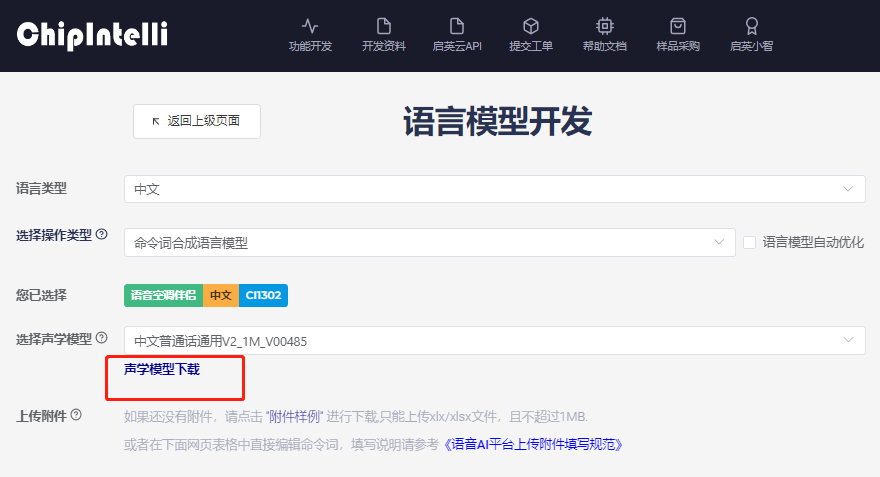This screenshot has width=880, height=477.
Task: Click the 帮助文档 chip icon
Action: [604, 26]
